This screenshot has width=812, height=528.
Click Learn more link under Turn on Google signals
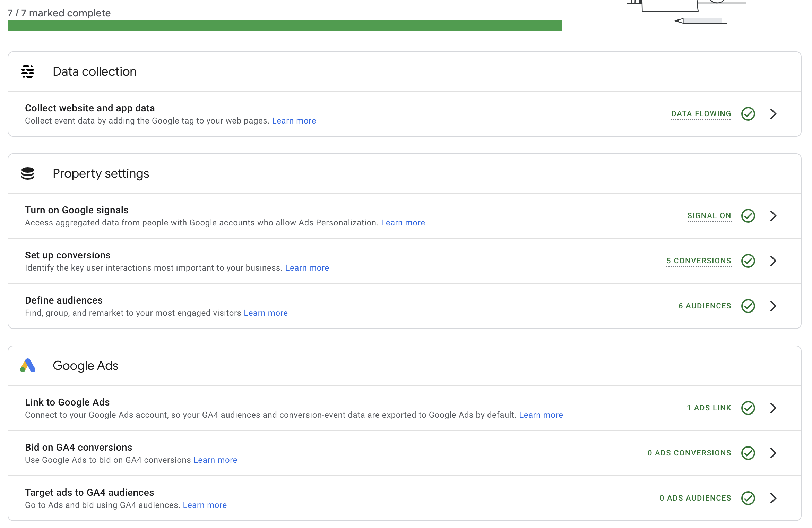(x=403, y=223)
